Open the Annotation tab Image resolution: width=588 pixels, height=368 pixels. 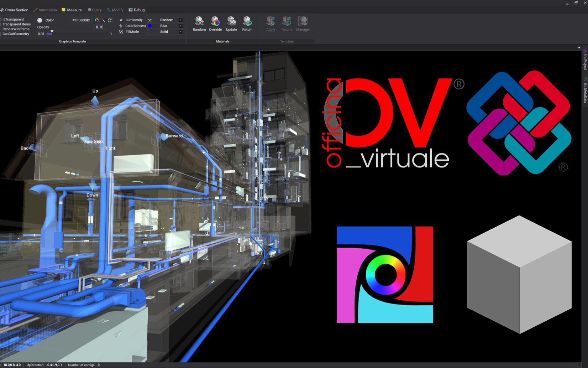[x=45, y=10]
